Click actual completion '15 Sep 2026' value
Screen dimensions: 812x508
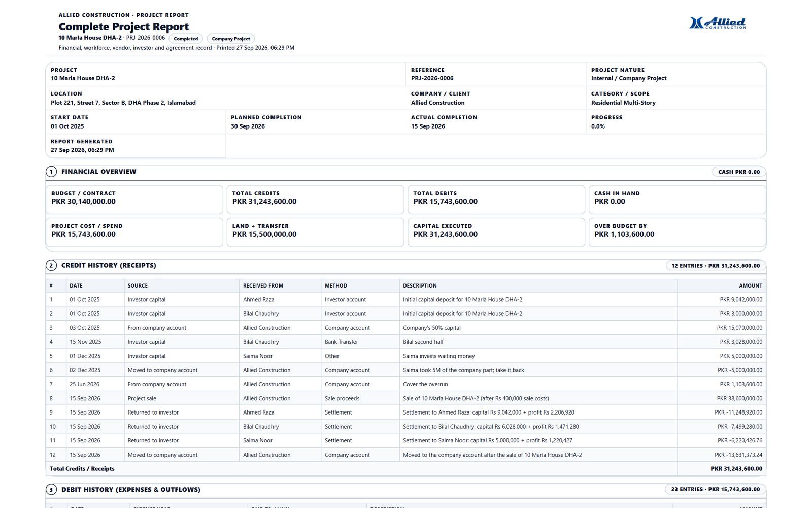coord(428,126)
